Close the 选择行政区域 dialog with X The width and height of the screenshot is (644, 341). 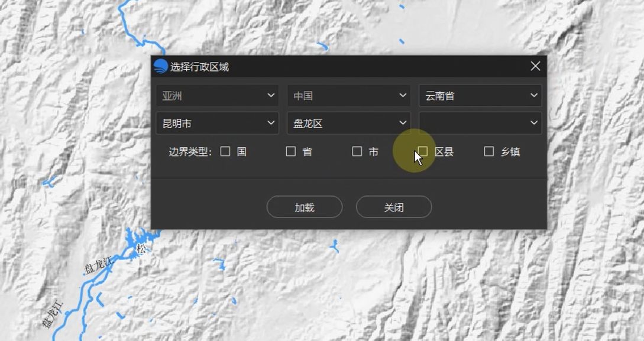click(535, 66)
